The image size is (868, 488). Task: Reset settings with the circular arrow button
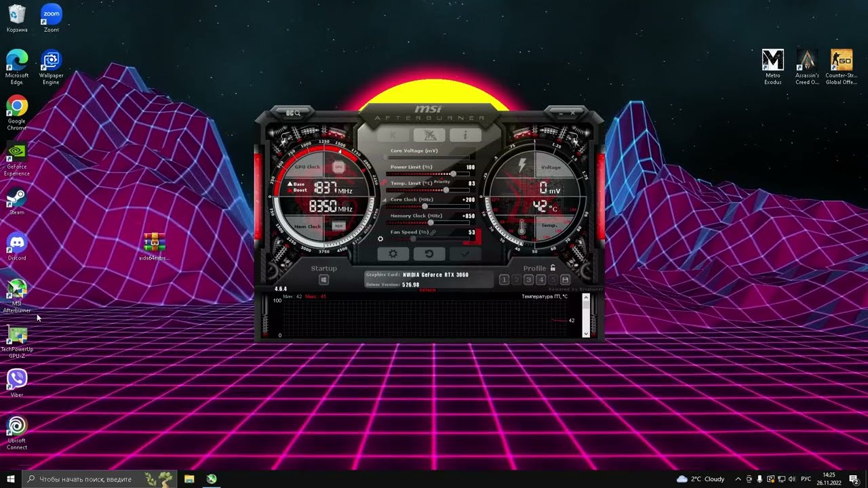pos(429,253)
